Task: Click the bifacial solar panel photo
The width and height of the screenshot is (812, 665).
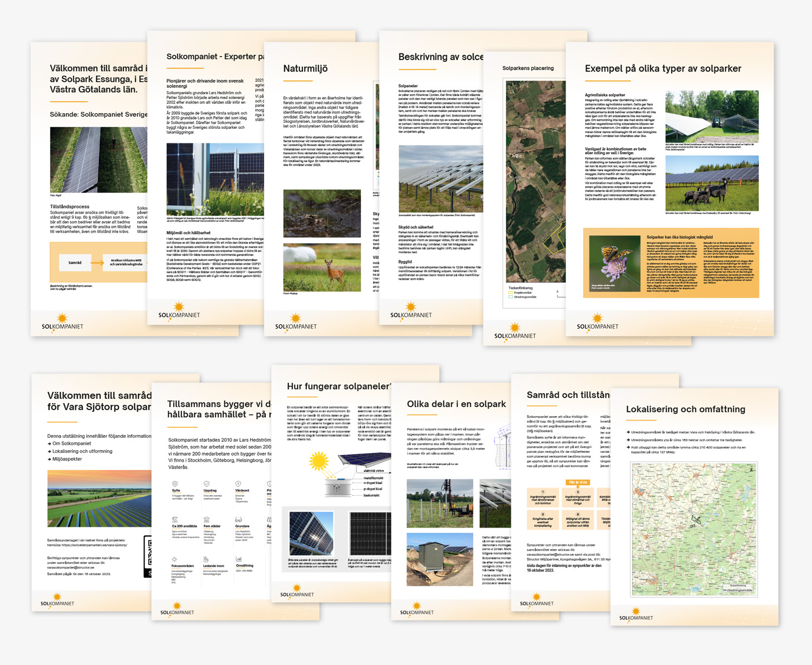Action: click(x=311, y=534)
